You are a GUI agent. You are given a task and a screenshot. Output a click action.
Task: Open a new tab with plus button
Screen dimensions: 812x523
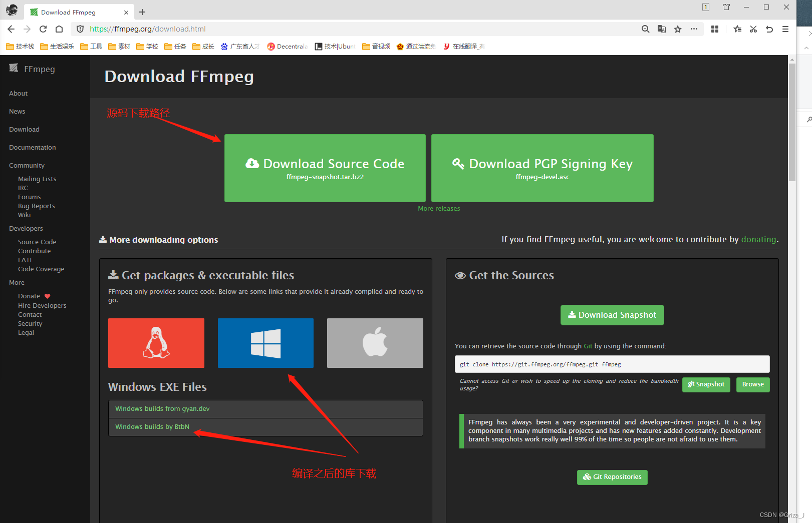pos(142,12)
